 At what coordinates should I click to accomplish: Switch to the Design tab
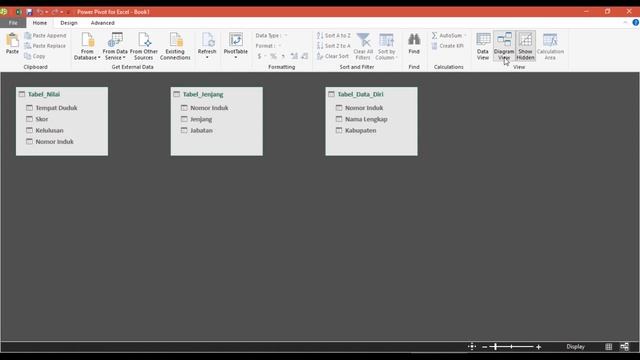click(x=69, y=23)
